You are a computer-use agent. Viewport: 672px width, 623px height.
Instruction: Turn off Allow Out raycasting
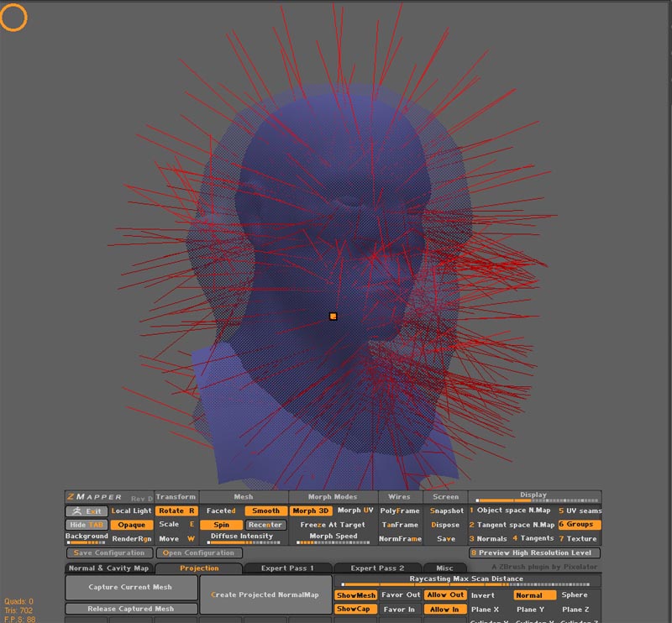444,595
